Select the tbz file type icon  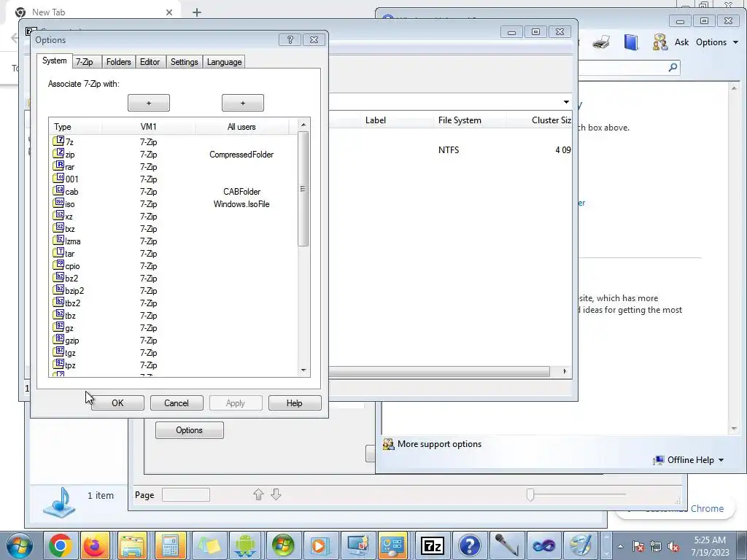point(58,314)
